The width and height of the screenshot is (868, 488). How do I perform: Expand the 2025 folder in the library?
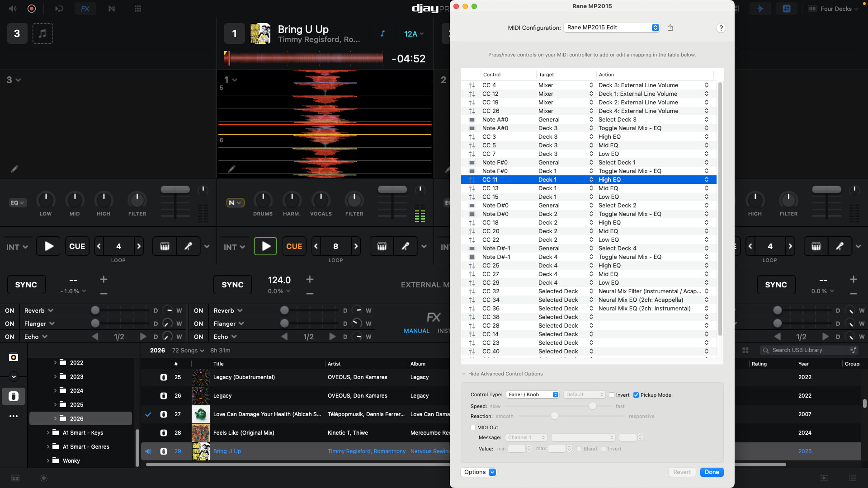click(x=55, y=405)
